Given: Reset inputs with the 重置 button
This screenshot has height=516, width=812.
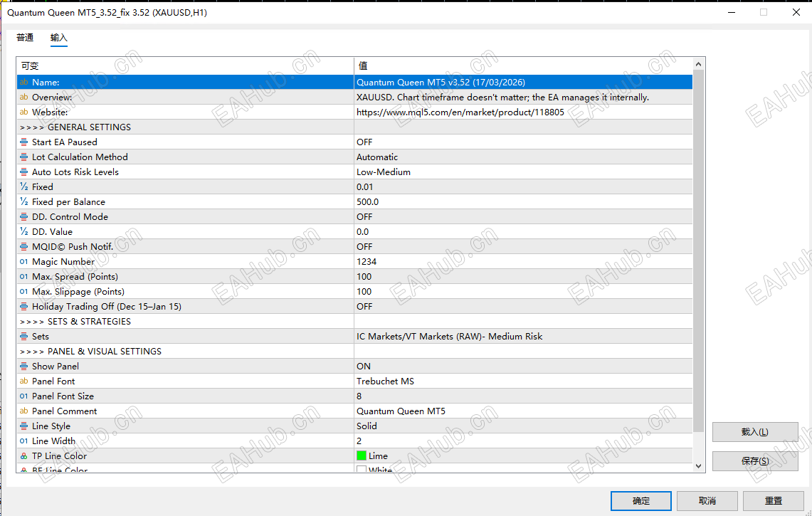Looking at the screenshot, I should (x=774, y=501).
